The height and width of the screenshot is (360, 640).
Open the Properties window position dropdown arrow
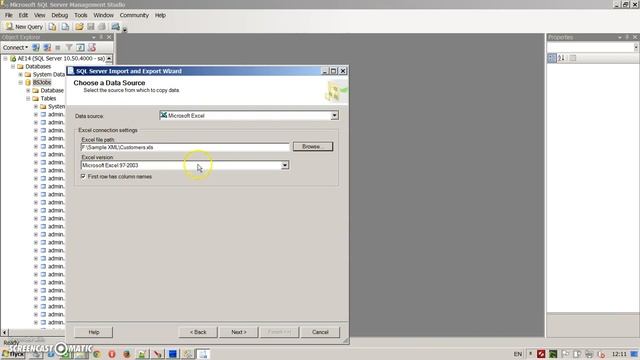pos(620,37)
